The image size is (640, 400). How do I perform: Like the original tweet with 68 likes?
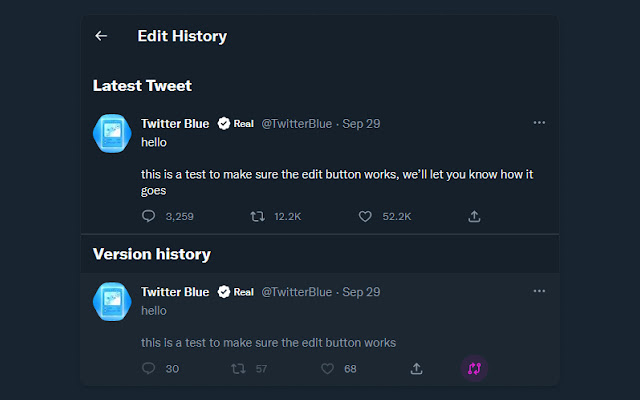327,369
